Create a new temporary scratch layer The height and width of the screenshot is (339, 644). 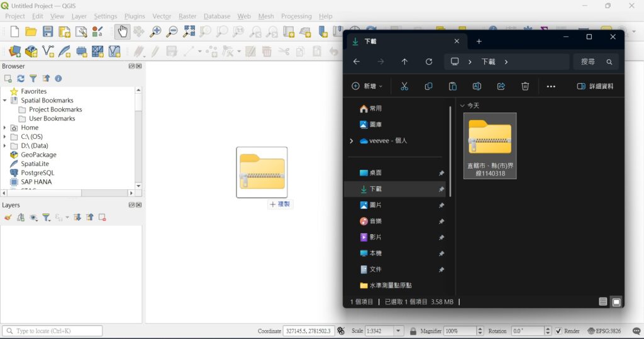[x=81, y=52]
